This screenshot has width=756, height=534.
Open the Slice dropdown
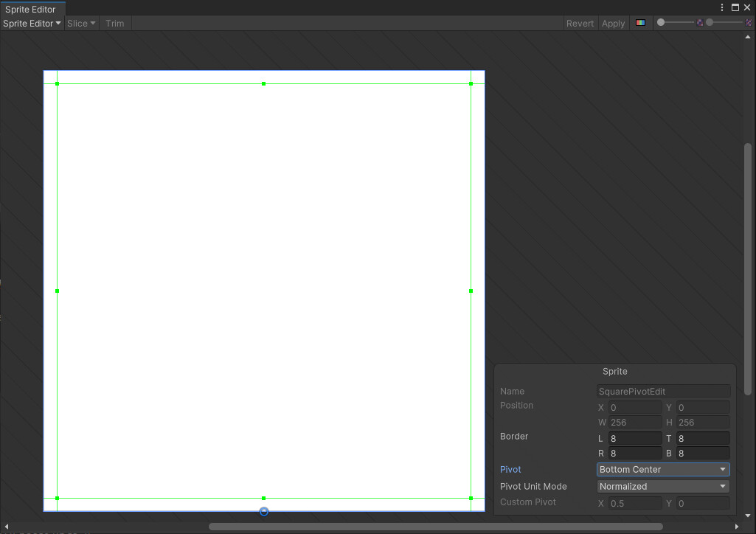point(80,23)
